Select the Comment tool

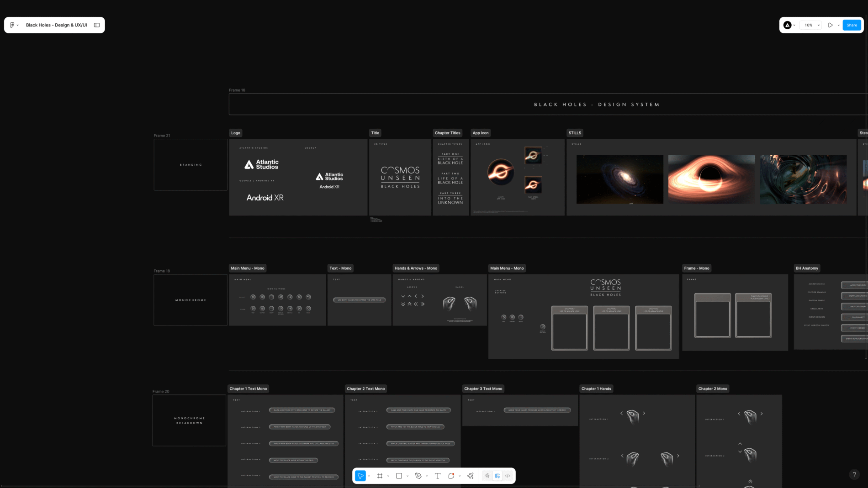451,476
